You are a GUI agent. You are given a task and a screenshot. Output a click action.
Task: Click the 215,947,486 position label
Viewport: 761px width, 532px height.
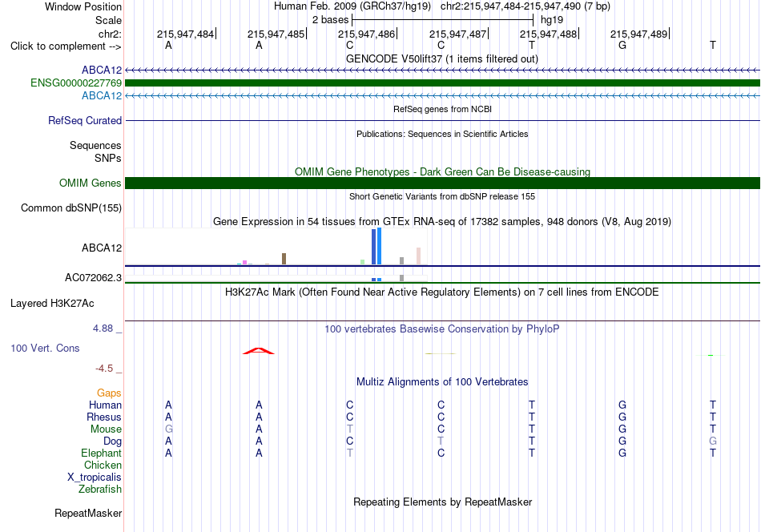tap(366, 34)
